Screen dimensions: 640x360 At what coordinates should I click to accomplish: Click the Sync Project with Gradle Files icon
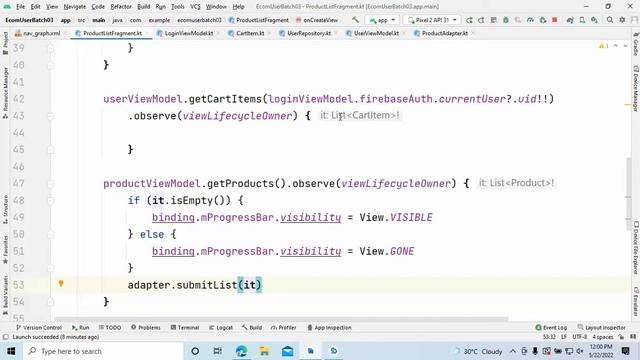(x=570, y=20)
